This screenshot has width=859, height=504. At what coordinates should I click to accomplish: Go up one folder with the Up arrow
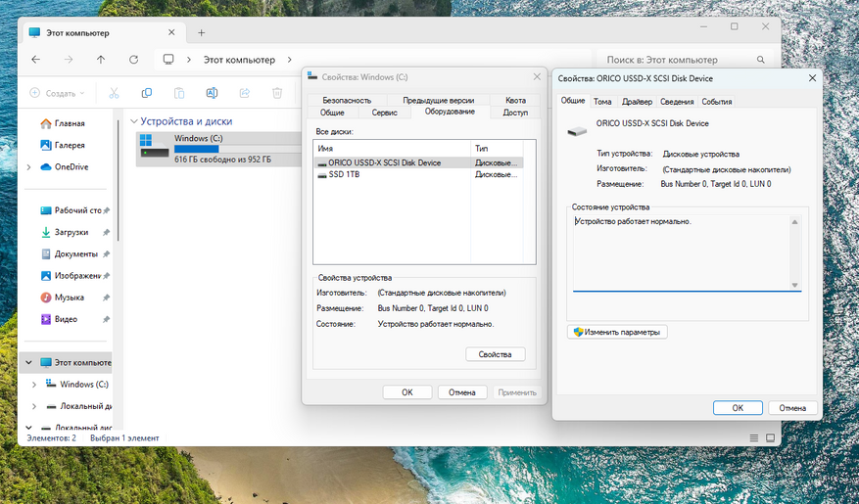[x=101, y=60]
